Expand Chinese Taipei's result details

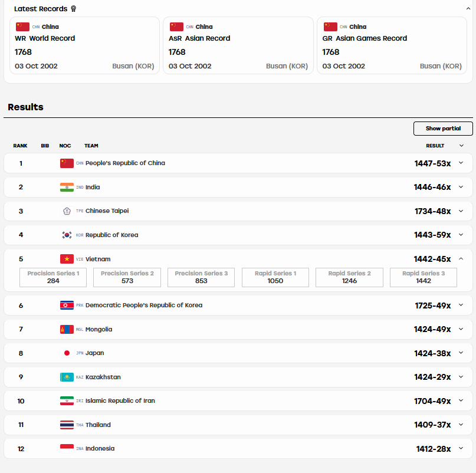pyautogui.click(x=461, y=211)
